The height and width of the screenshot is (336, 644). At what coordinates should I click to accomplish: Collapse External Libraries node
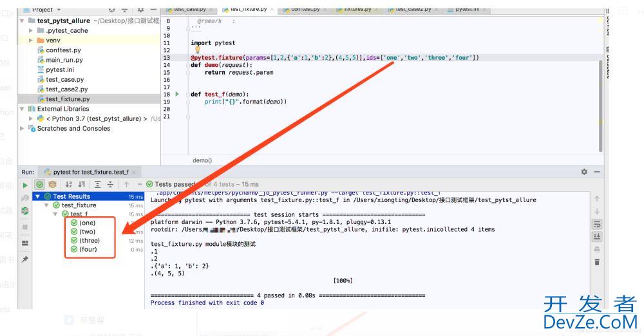[x=22, y=109]
